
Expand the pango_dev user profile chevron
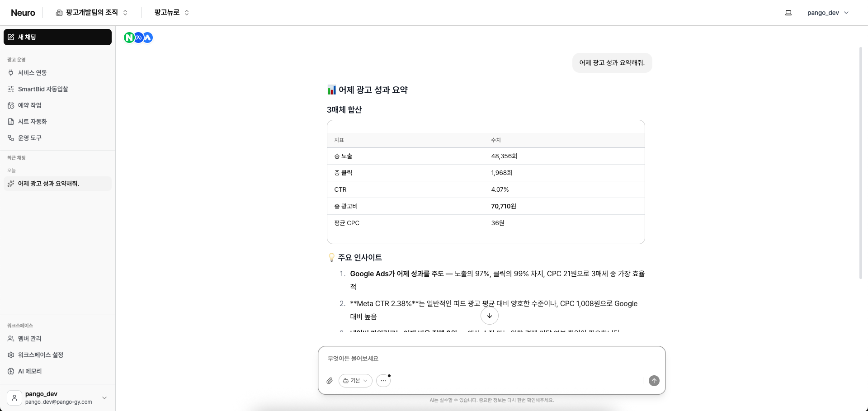coord(104,398)
